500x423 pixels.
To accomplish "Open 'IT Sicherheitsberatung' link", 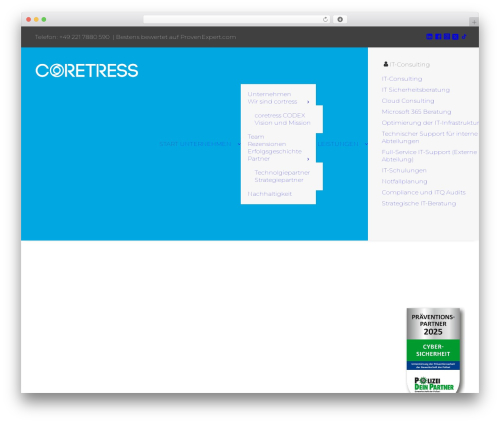I will [x=416, y=90].
